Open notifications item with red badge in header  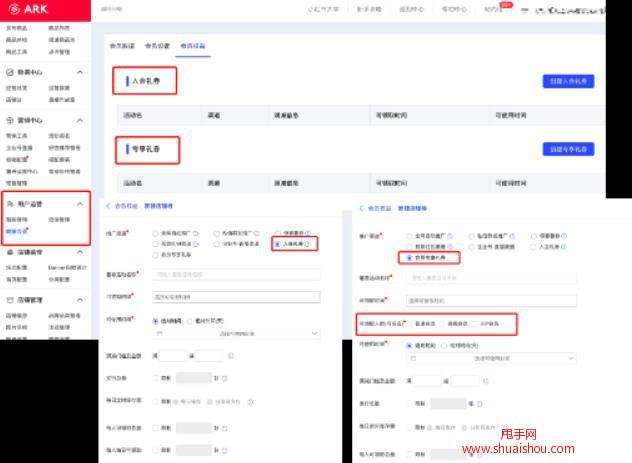pyautogui.click(x=494, y=9)
